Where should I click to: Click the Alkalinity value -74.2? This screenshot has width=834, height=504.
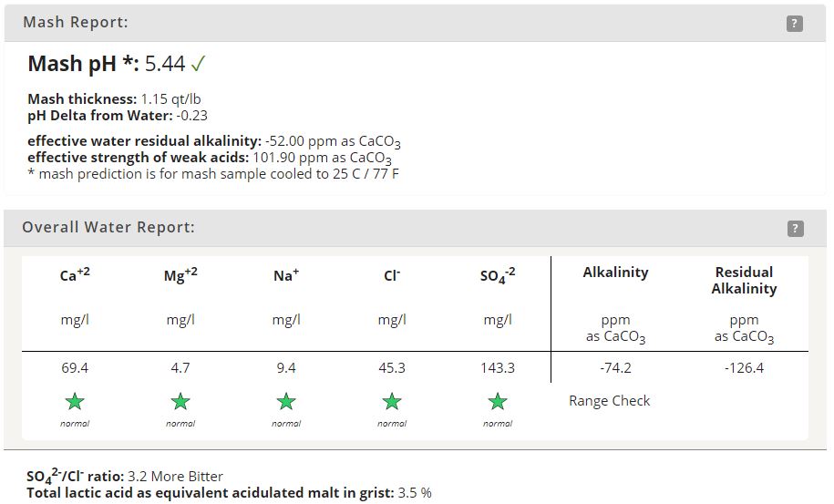tap(615, 368)
